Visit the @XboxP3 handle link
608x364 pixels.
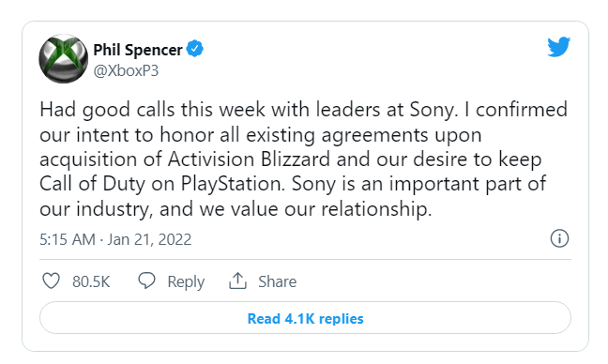coord(126,70)
